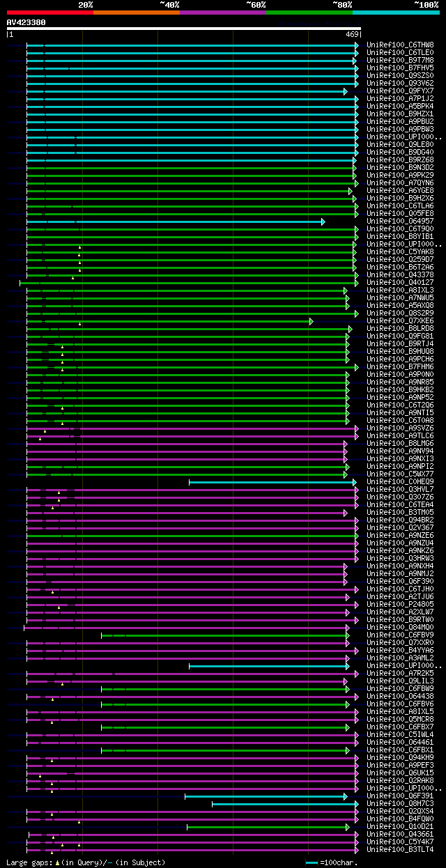Click the UniRef100_Q6F391 link

coord(400,796)
